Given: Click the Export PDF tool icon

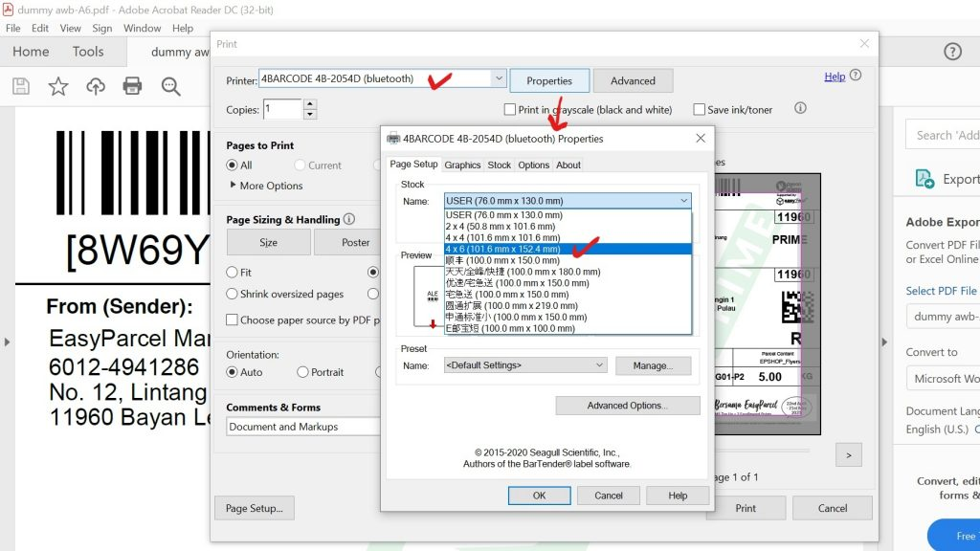Looking at the screenshot, I should click(x=924, y=179).
